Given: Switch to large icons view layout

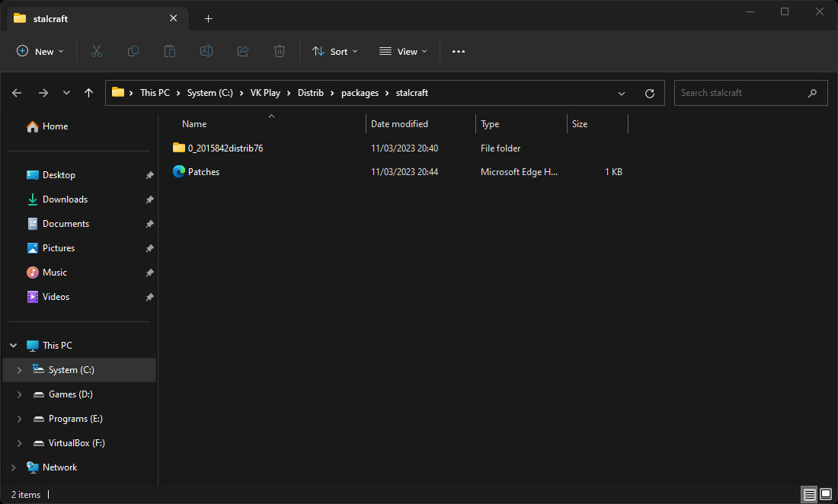Looking at the screenshot, I should (x=826, y=494).
